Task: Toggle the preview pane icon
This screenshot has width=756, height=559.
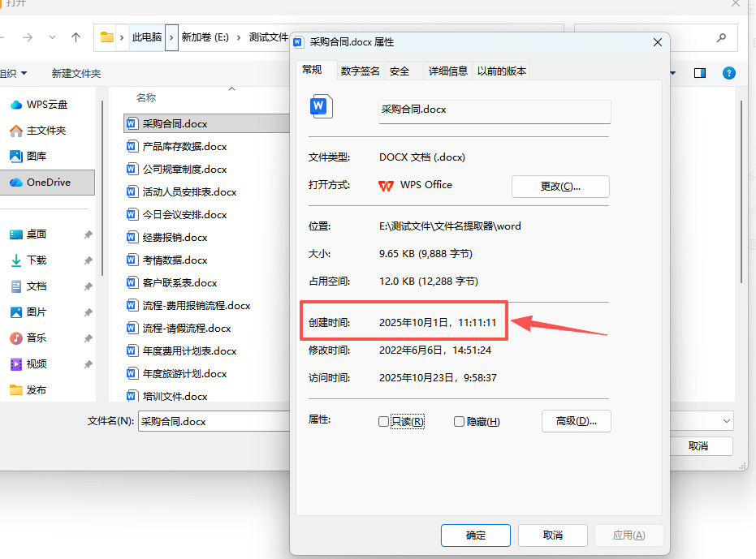Action: tap(700, 73)
